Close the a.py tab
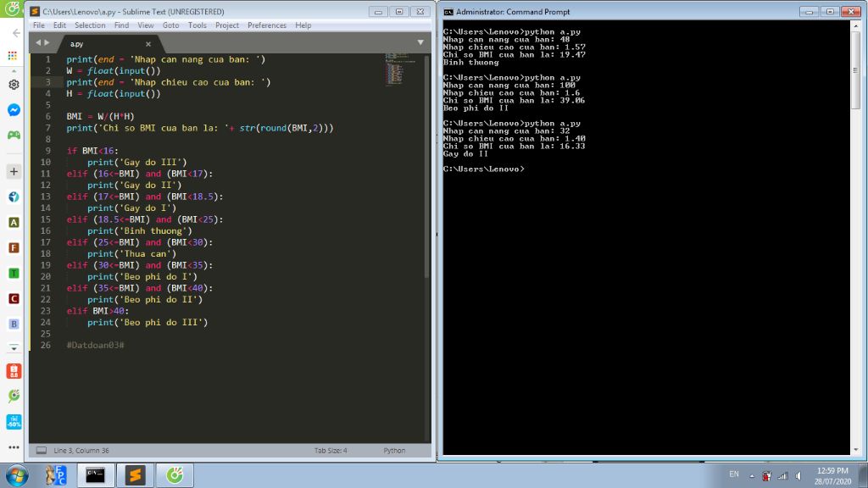 click(x=148, y=44)
